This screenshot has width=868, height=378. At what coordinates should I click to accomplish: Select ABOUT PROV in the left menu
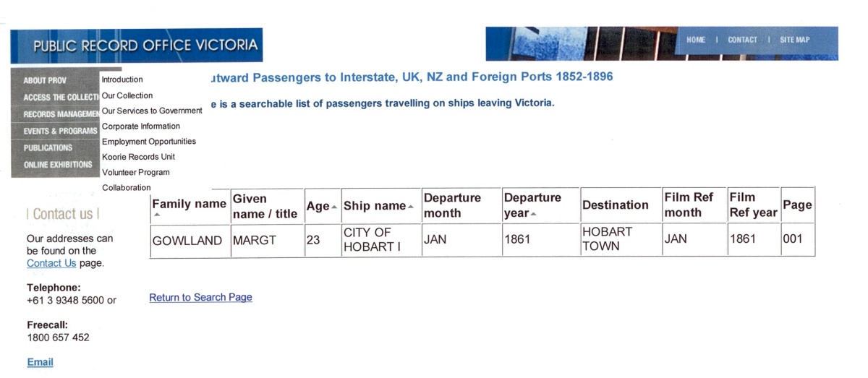point(45,80)
